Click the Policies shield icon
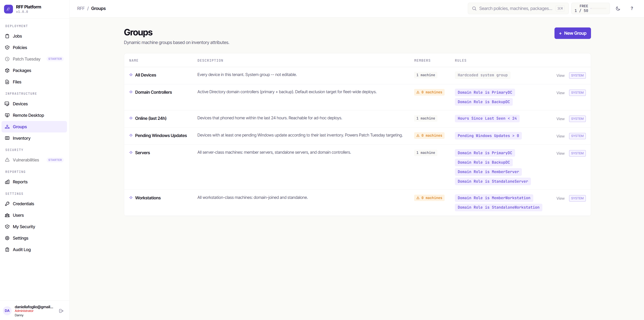This screenshot has height=320, width=644. pos(7,48)
